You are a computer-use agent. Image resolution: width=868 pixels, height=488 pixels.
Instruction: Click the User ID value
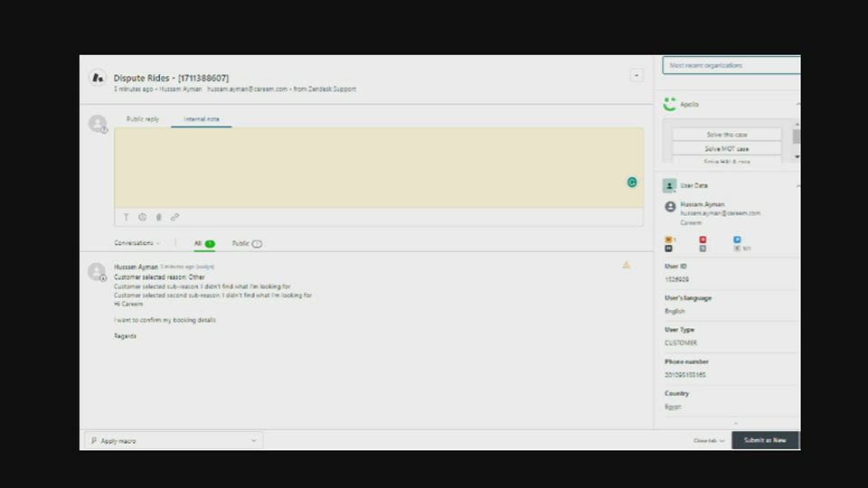(676, 279)
